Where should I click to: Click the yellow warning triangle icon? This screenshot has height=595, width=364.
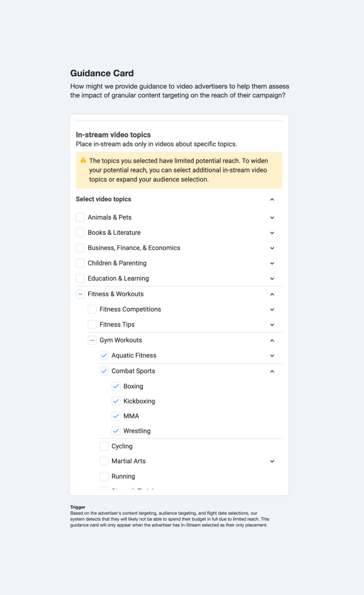84,160
